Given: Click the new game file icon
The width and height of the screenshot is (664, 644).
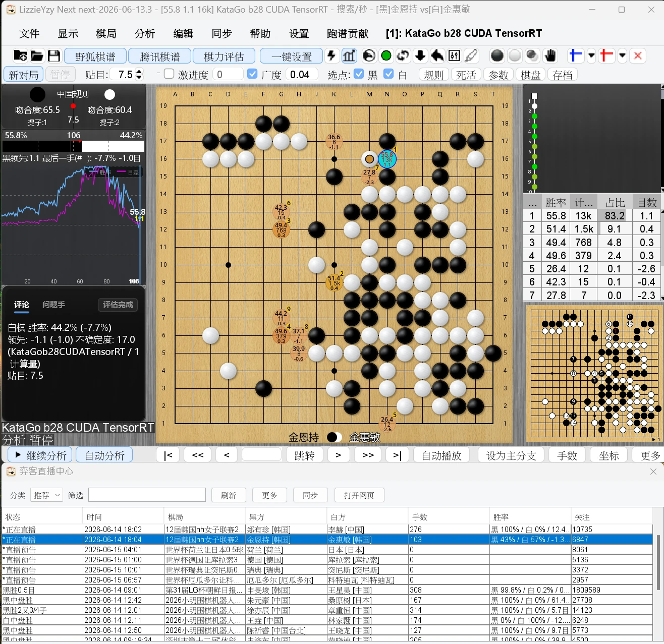Looking at the screenshot, I should [20, 55].
